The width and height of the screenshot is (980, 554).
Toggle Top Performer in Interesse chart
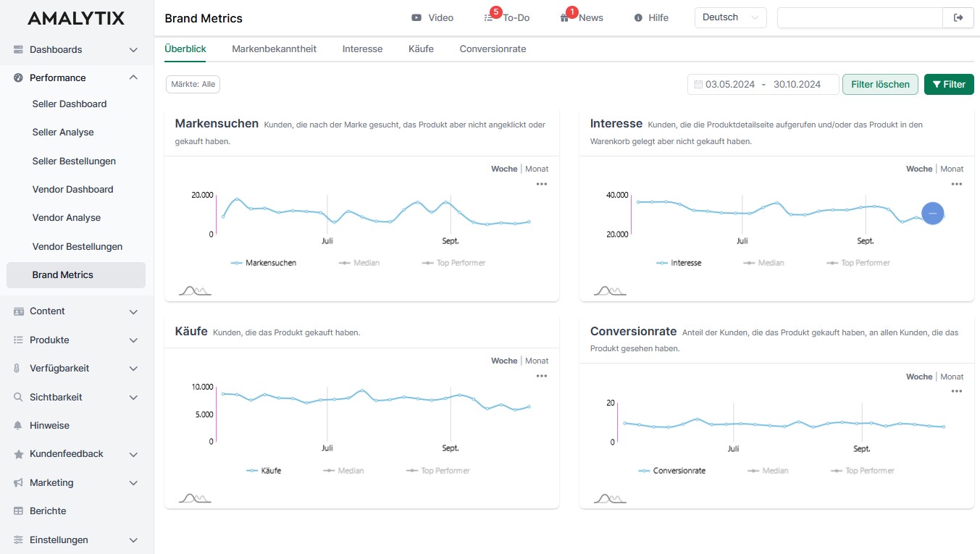[858, 263]
